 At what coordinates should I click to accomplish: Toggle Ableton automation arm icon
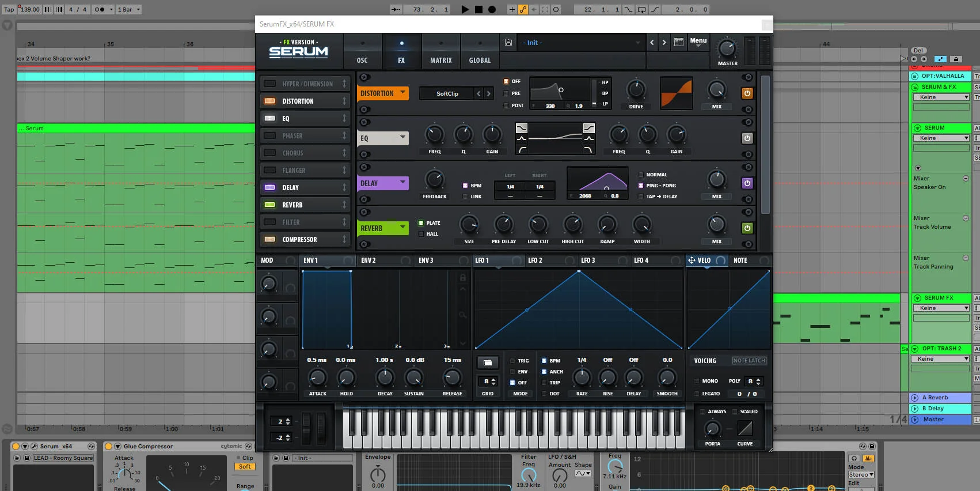[x=523, y=9]
